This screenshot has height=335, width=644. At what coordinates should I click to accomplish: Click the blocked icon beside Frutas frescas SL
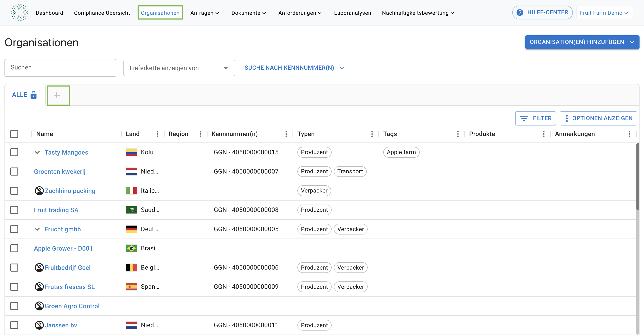(x=39, y=287)
